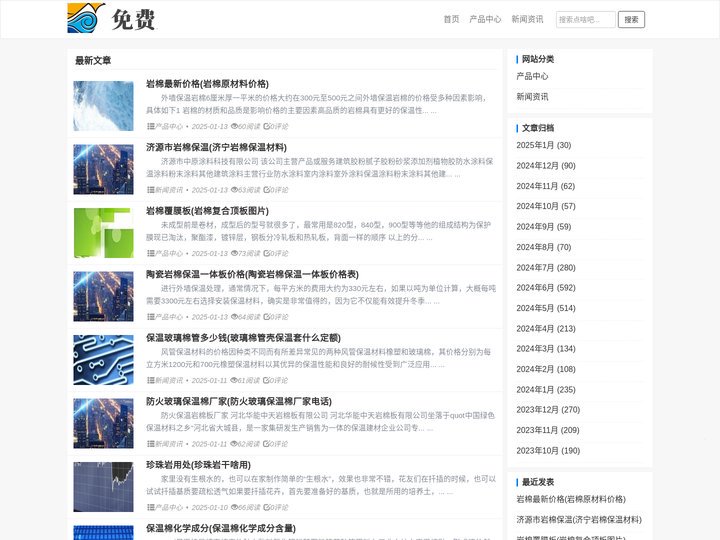Open the 产品中心 navigation menu item
Image resolution: width=720 pixels, height=540 pixels.
click(x=485, y=19)
